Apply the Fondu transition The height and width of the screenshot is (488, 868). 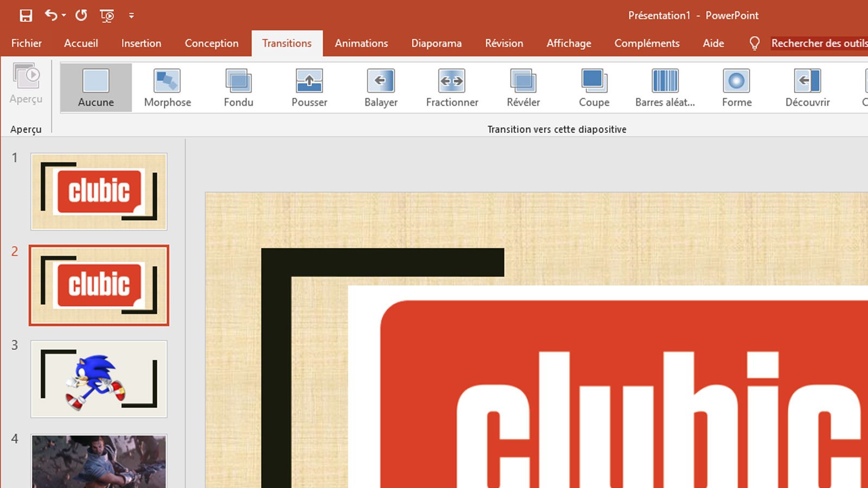pos(239,88)
